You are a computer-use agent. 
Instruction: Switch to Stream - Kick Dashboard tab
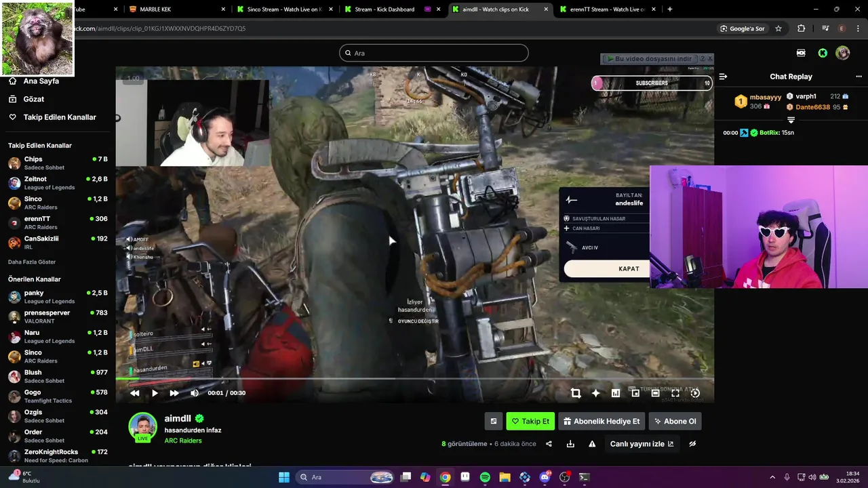(x=391, y=9)
